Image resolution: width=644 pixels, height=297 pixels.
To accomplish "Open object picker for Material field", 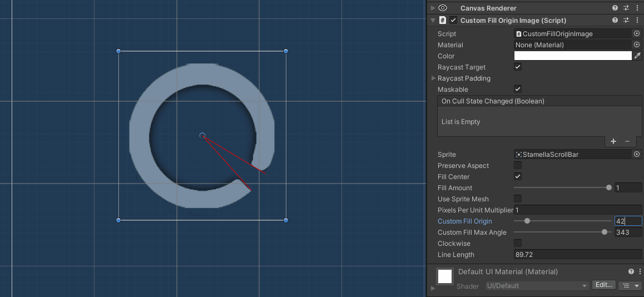I will [637, 45].
